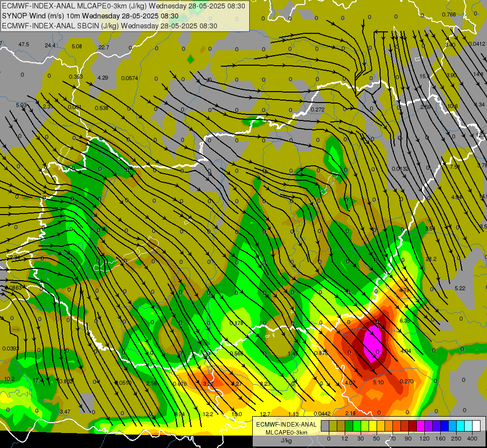Click the '0.566' value on the map

pyautogui.click(x=236, y=353)
